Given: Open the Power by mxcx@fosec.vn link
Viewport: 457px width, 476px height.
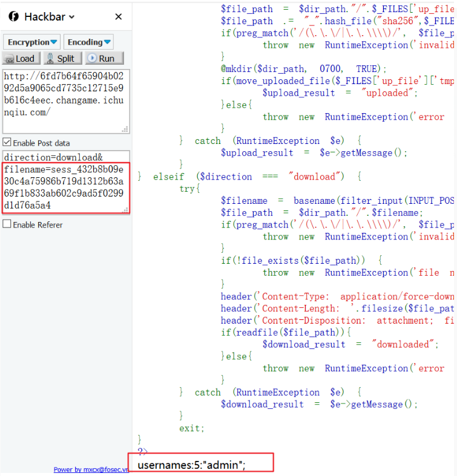Looking at the screenshot, I should (x=91, y=469).
